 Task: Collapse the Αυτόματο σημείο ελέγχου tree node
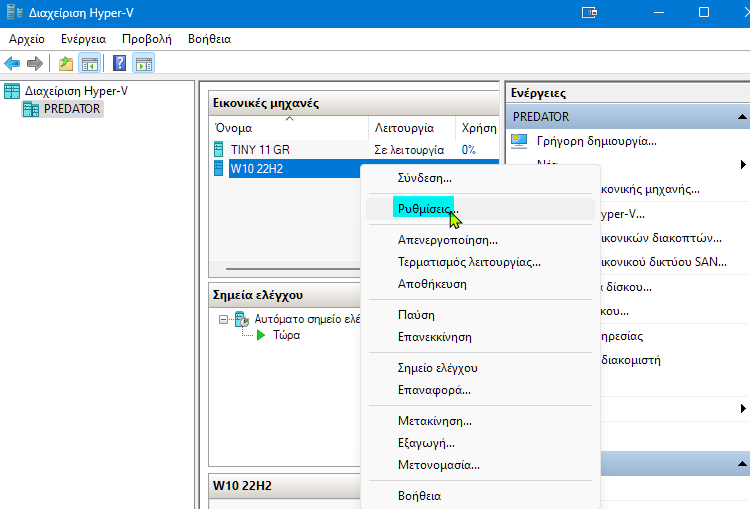tap(223, 319)
